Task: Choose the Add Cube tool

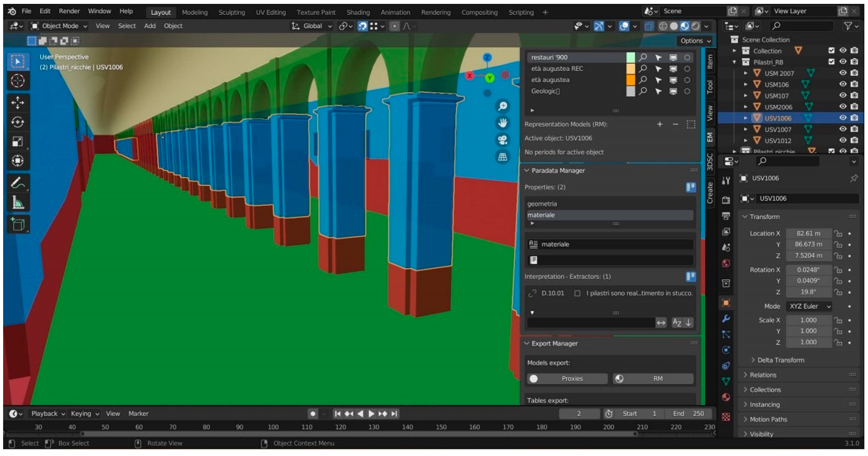Action: 17,224
